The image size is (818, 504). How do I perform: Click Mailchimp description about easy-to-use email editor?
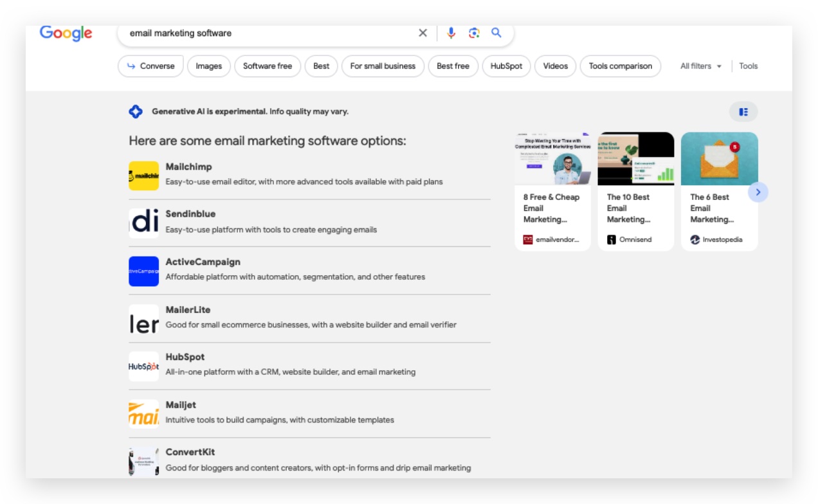[304, 182]
